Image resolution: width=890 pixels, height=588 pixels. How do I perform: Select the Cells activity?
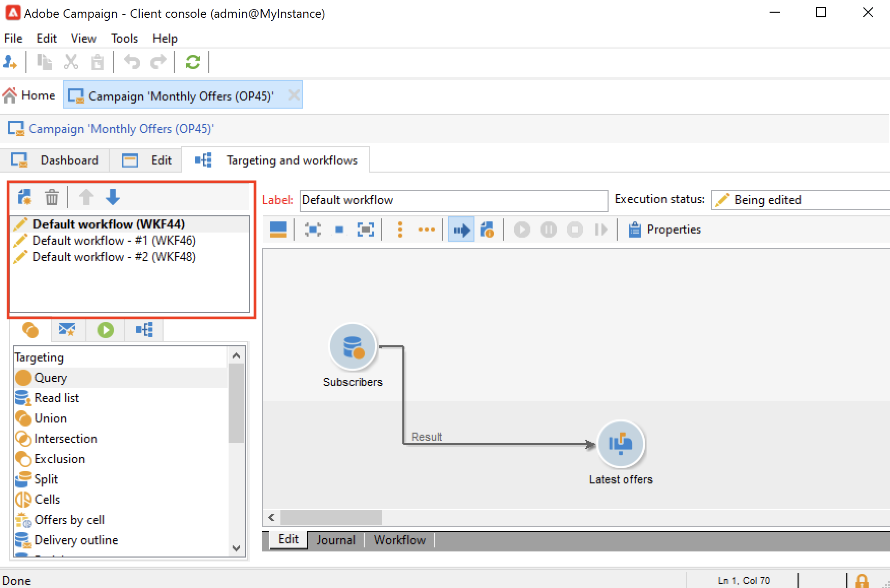coord(121,500)
